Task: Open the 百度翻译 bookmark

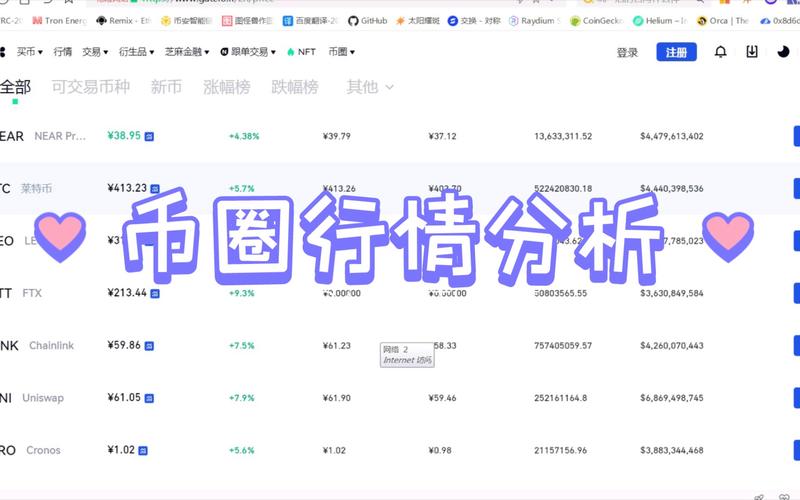Action: 310,20
